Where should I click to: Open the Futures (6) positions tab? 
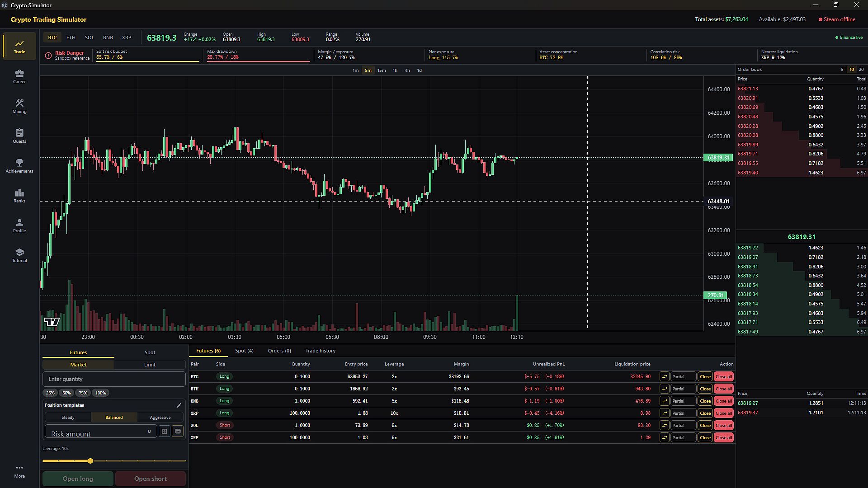click(208, 351)
